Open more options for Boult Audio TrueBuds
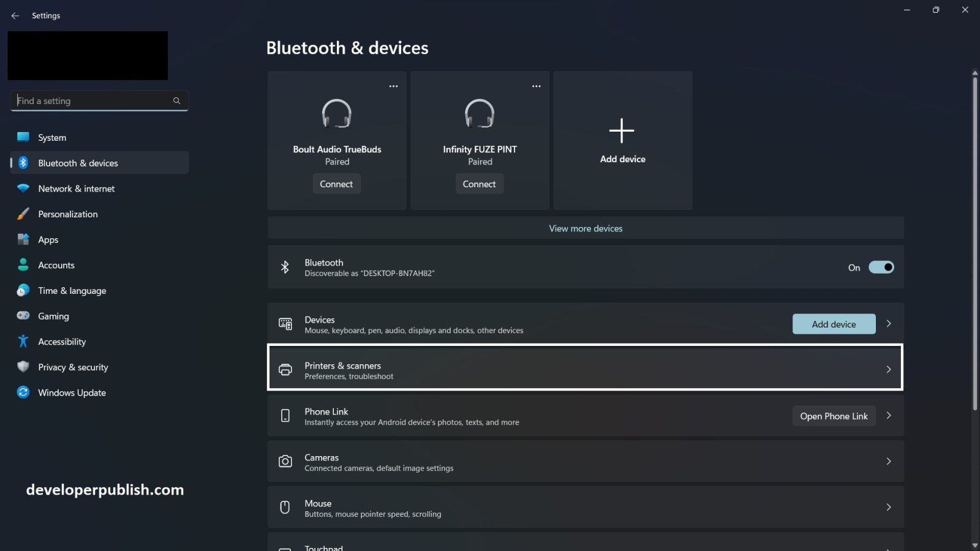The height and width of the screenshot is (551, 980). (393, 86)
